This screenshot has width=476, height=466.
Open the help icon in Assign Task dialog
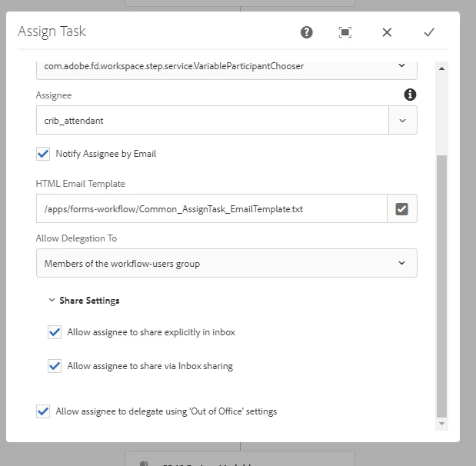click(x=307, y=32)
